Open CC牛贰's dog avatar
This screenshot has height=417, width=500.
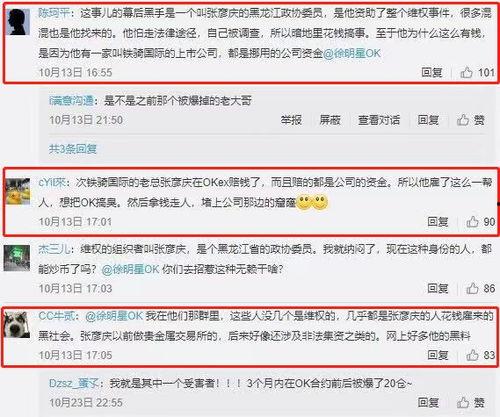tap(16, 325)
